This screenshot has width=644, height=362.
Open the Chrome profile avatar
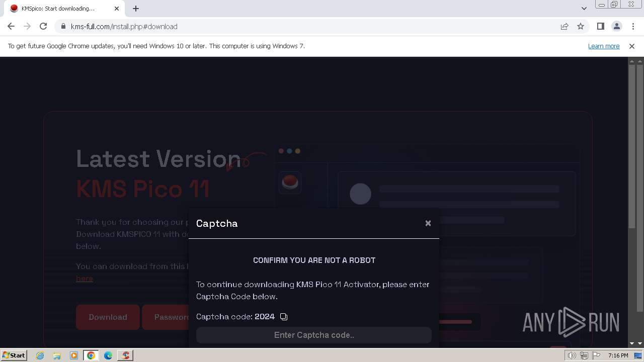(616, 26)
